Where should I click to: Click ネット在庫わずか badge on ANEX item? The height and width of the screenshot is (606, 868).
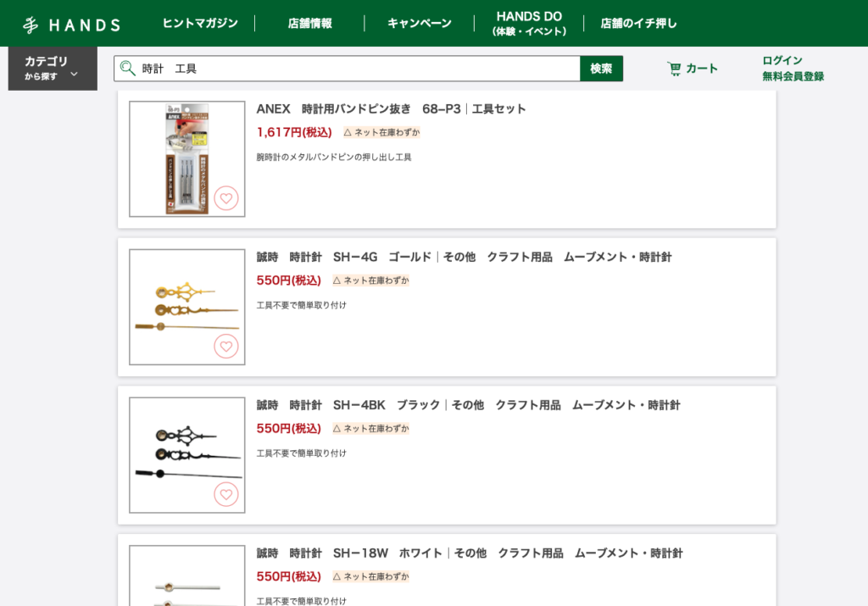point(381,132)
